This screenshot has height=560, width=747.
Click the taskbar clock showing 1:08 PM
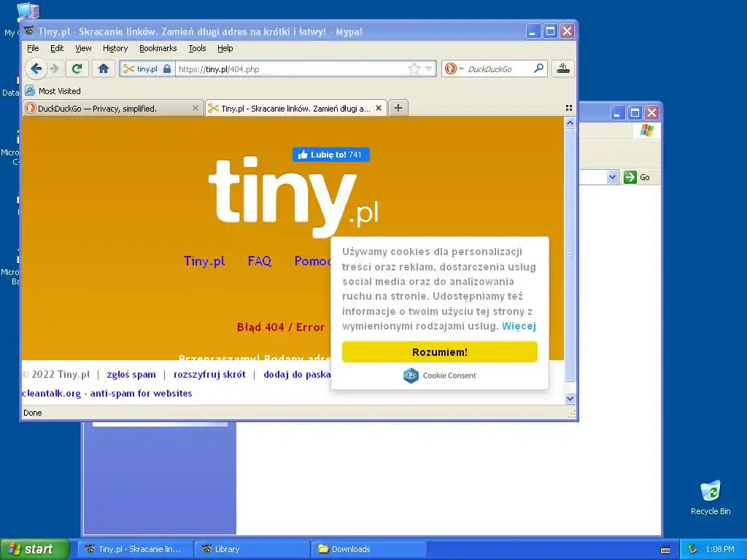coord(720,549)
